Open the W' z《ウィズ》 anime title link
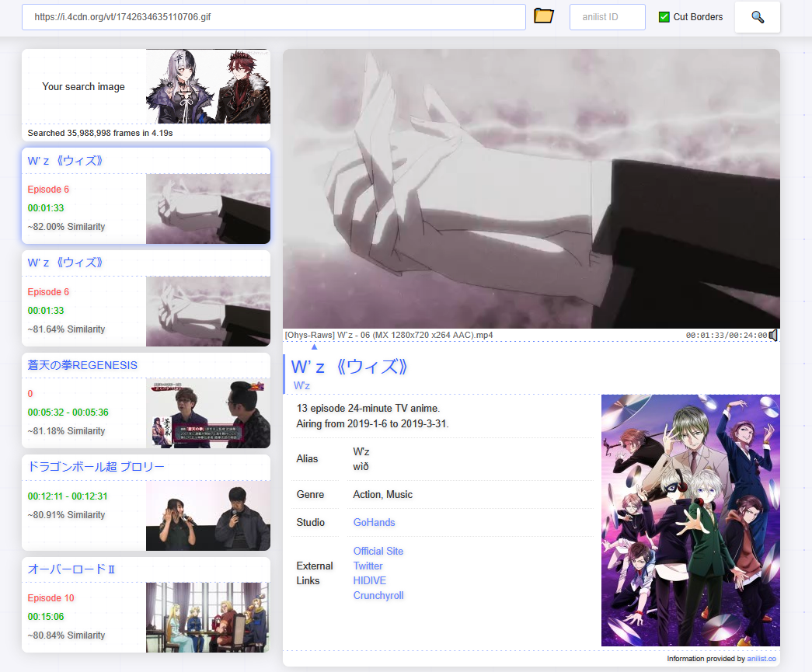812x672 pixels. point(349,367)
